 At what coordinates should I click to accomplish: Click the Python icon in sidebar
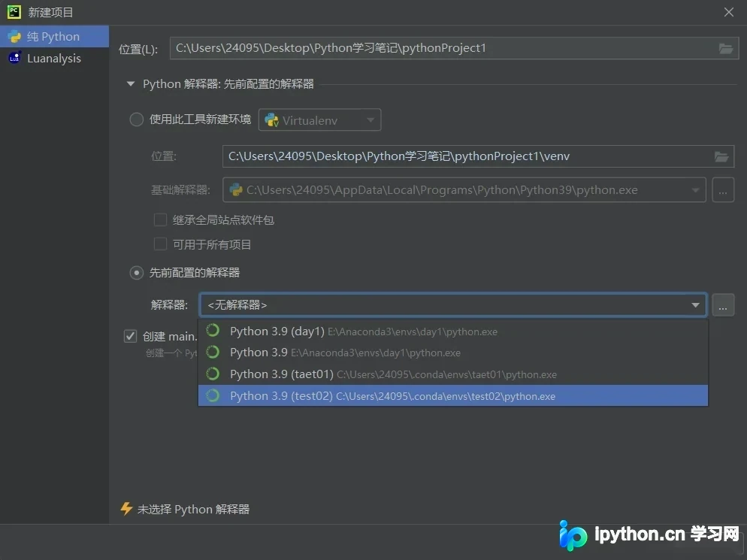tap(15, 37)
